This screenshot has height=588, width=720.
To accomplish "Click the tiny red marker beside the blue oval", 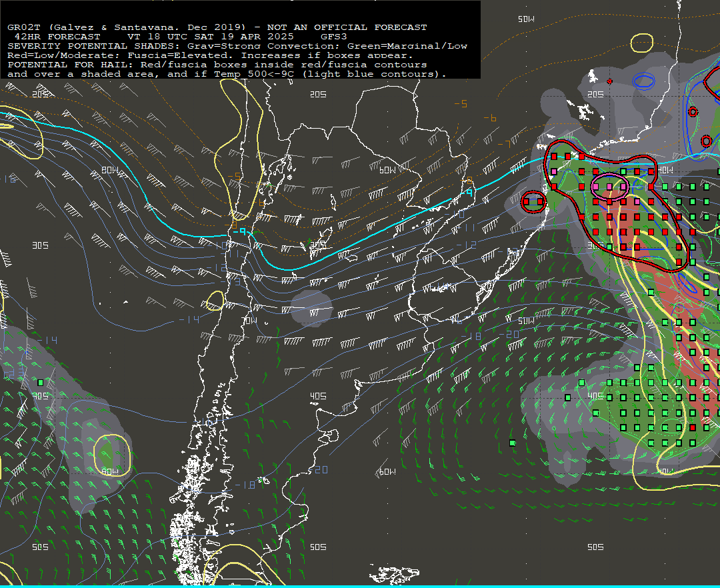I will click(x=609, y=81).
